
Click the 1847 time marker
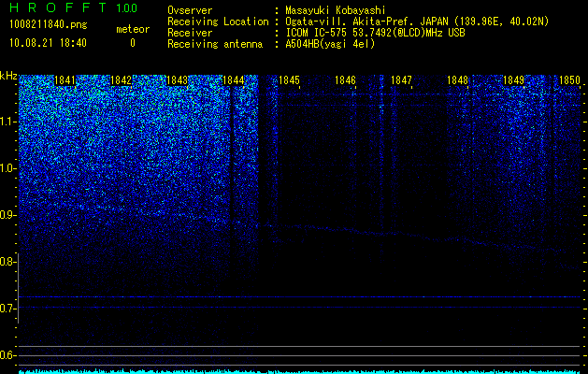click(x=401, y=80)
